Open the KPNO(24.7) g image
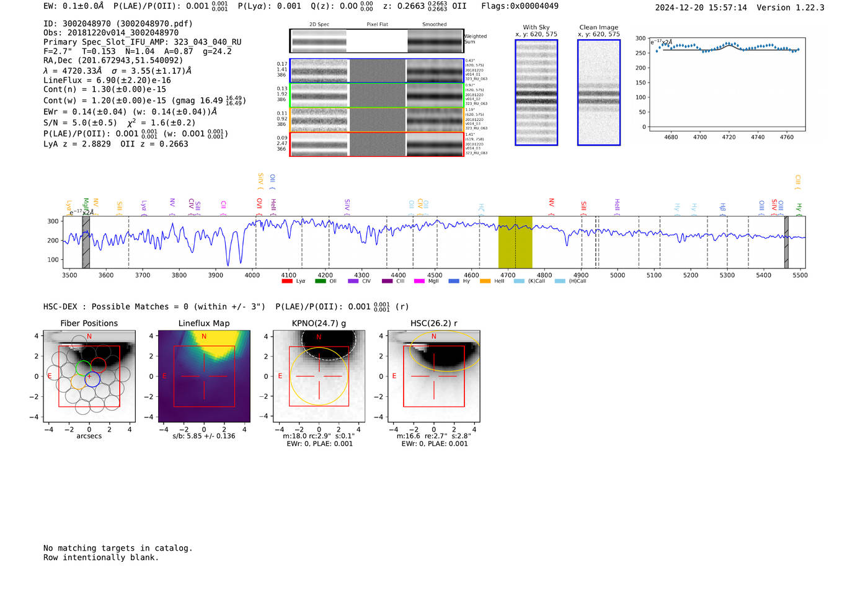 click(319, 376)
